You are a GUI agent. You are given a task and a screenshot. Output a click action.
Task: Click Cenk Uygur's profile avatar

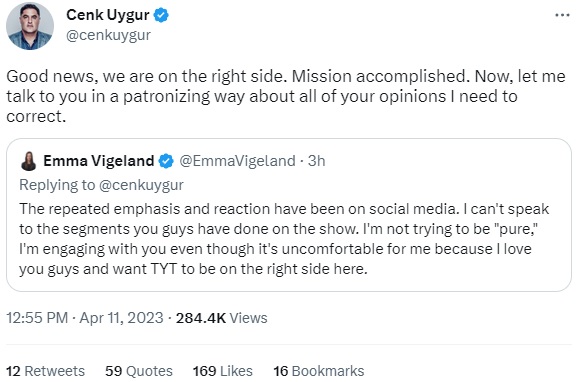30,25
